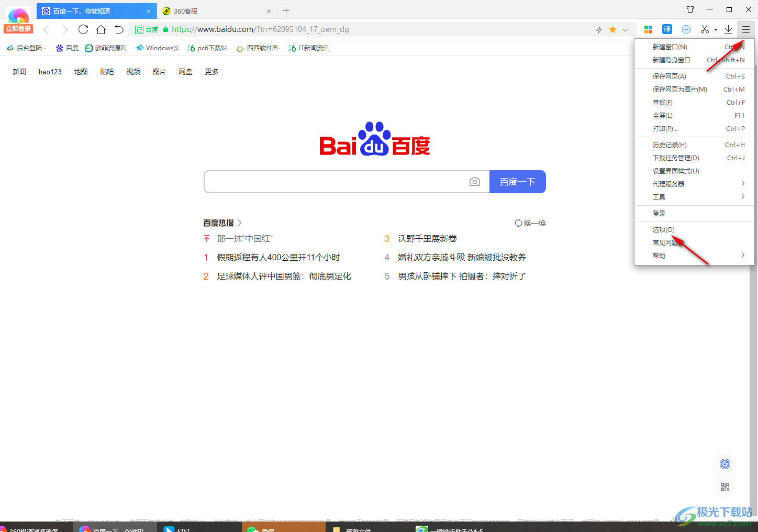758x532 pixels.
Task: Click the 贴吧 navigation link
Action: point(107,72)
